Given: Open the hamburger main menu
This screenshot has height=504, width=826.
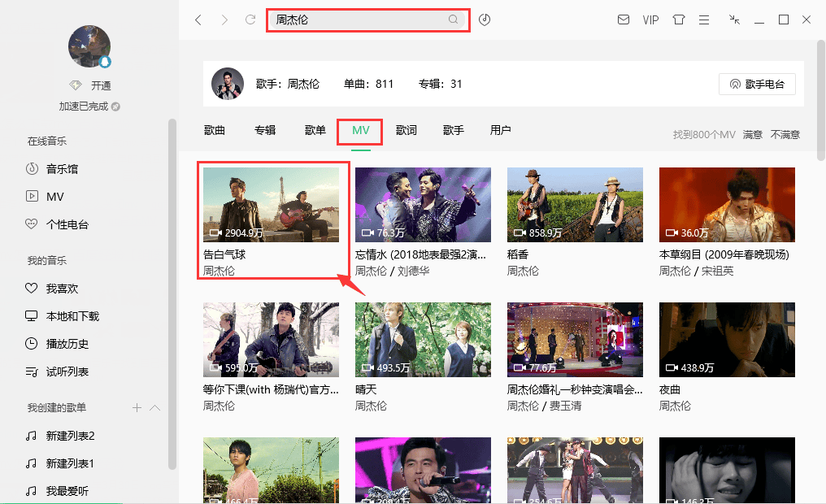Looking at the screenshot, I should point(705,20).
